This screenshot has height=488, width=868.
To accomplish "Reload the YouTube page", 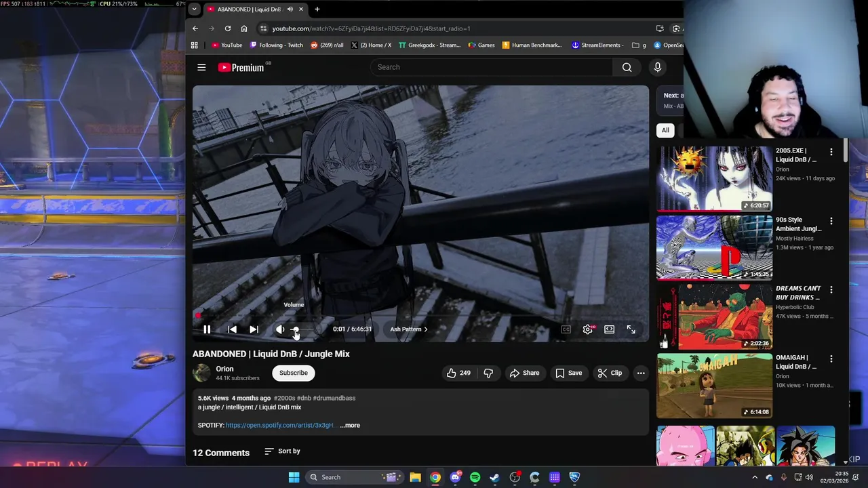I will [x=228, y=28].
